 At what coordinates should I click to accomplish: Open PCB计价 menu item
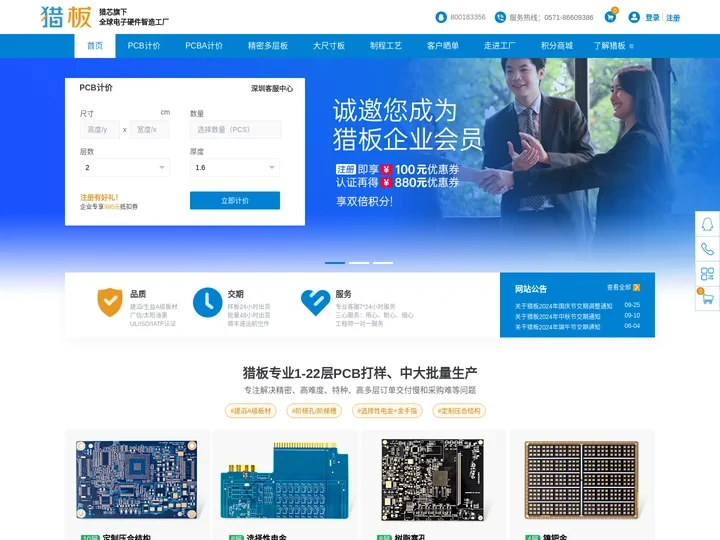click(144, 46)
